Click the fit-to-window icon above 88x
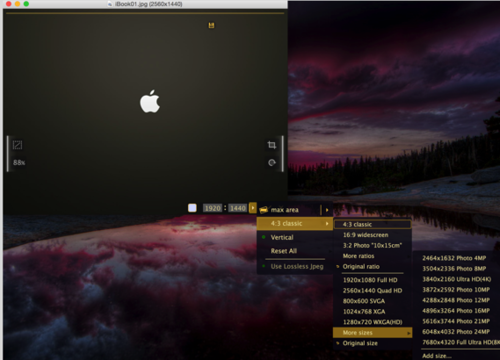The image size is (500, 360). tap(17, 145)
